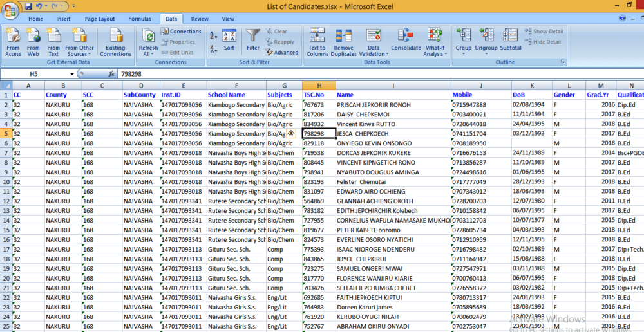
Task: Open Existing Connections
Action: point(115,42)
